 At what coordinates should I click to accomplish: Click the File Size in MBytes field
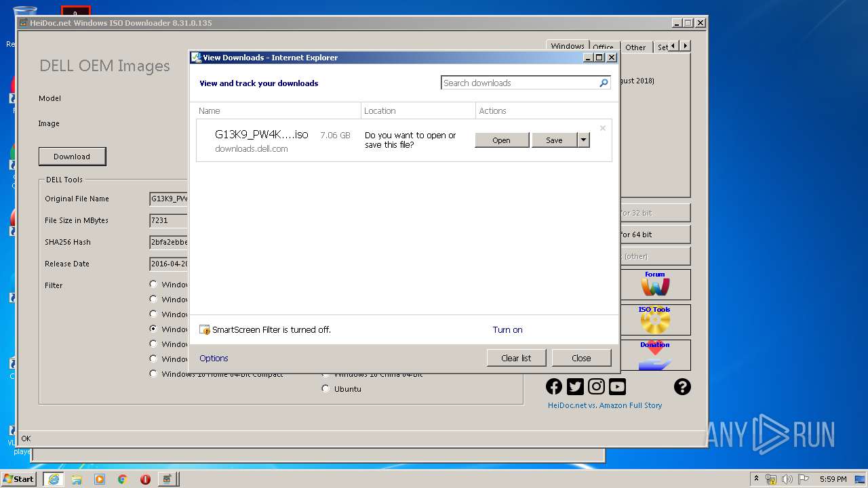pyautogui.click(x=169, y=220)
